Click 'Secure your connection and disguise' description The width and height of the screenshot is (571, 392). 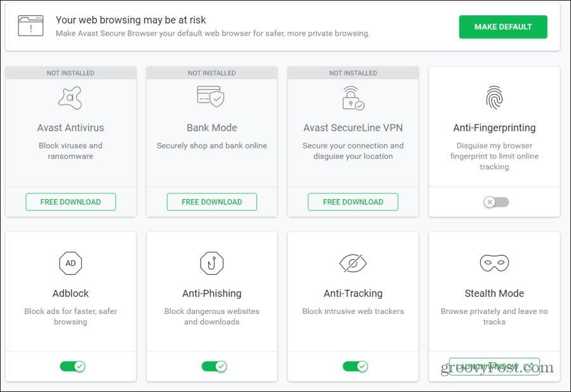pos(353,151)
